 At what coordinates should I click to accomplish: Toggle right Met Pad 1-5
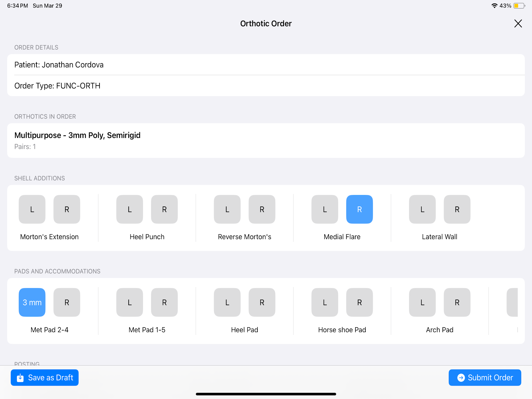(164, 302)
